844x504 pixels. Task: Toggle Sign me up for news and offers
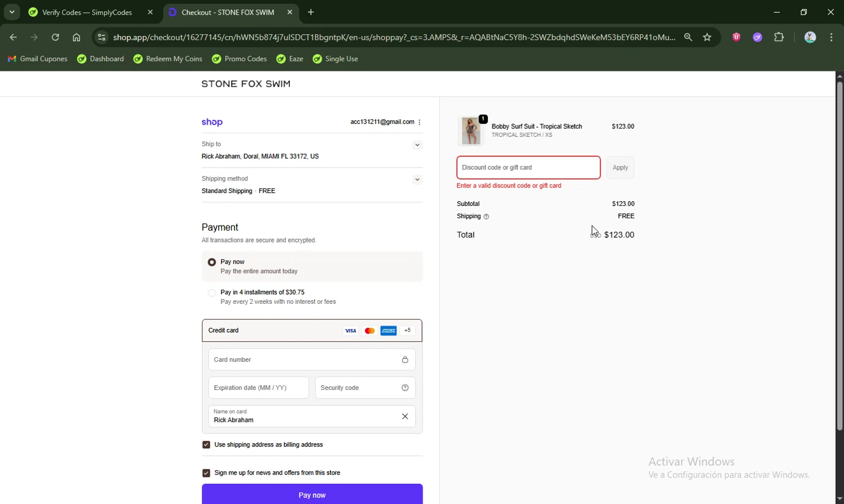point(206,473)
